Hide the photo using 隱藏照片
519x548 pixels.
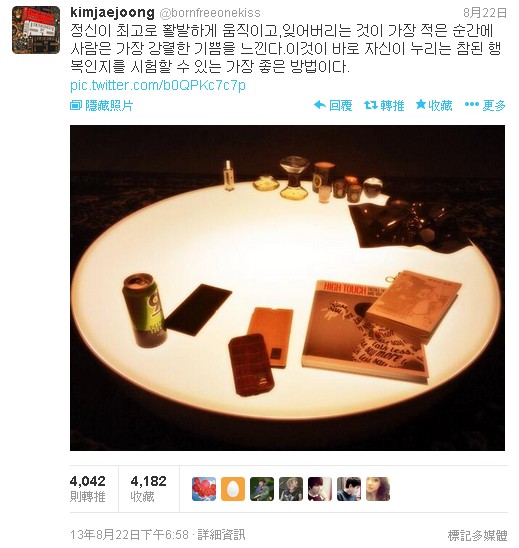coord(102,105)
